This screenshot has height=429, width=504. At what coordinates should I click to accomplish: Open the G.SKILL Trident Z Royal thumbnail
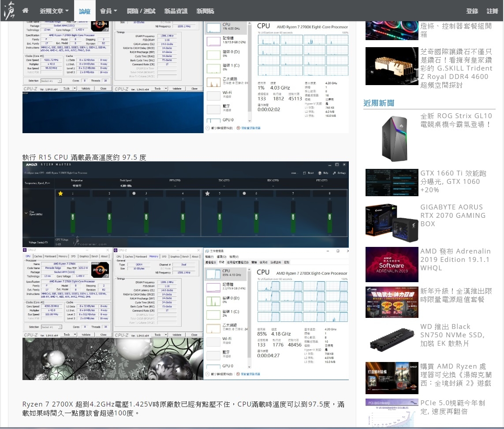click(392, 66)
